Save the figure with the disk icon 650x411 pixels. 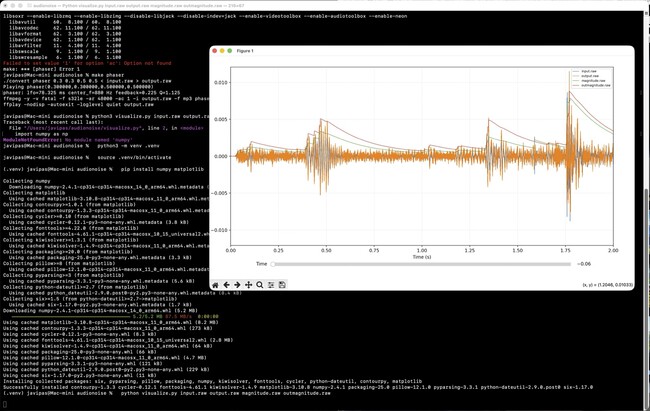(x=282, y=285)
